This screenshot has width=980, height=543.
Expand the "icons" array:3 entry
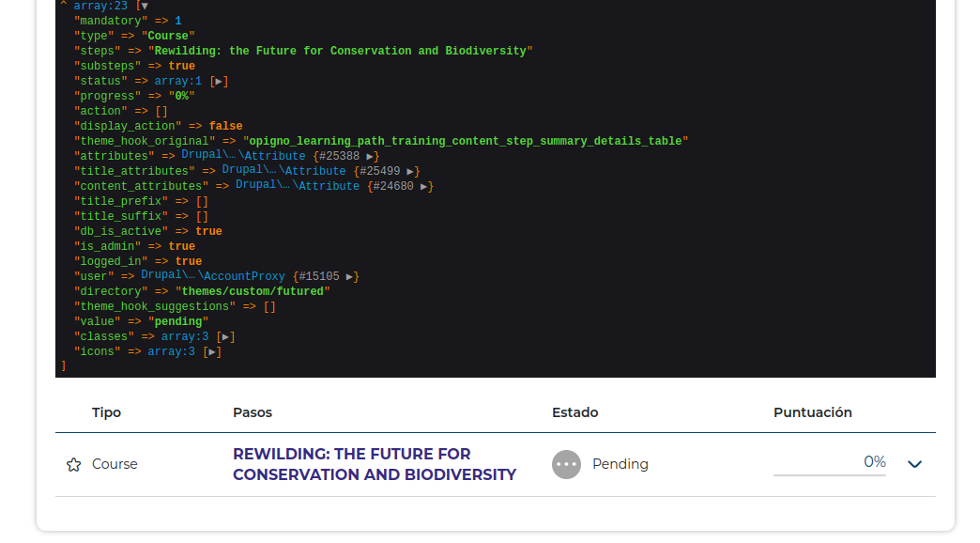(x=212, y=352)
